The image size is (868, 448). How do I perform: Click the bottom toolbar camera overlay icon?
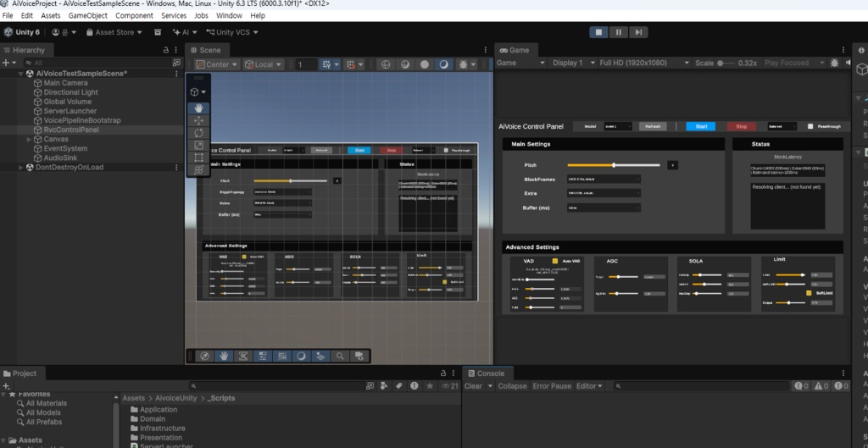(x=359, y=357)
